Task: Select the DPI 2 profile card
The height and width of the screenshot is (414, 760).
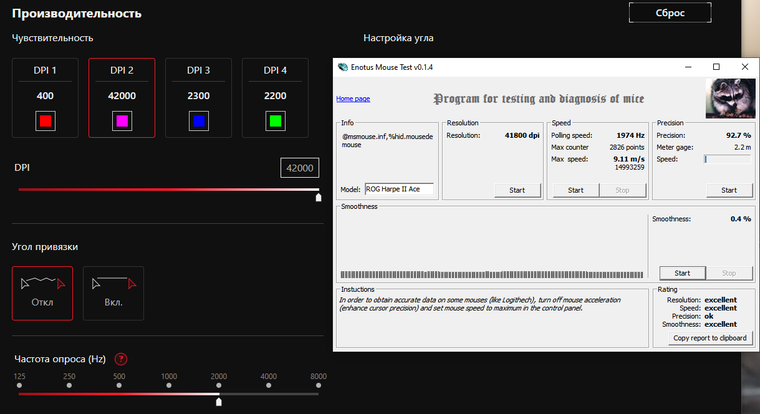Action: point(122,98)
